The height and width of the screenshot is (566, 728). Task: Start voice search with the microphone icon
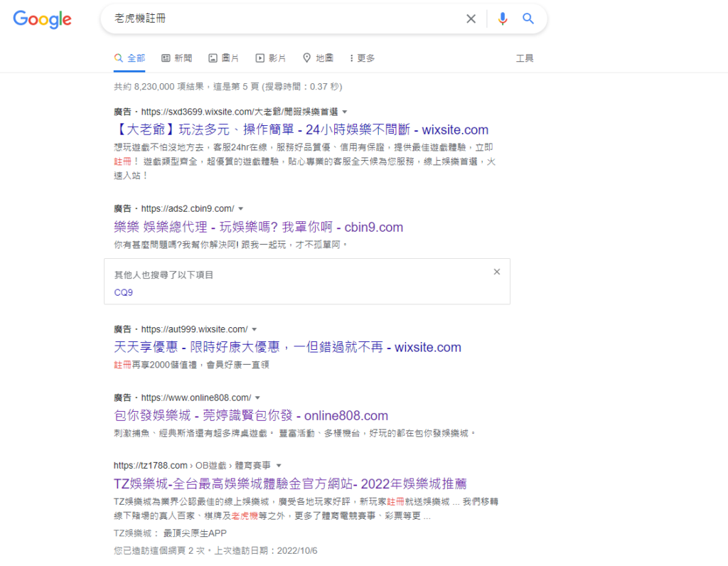(x=503, y=18)
